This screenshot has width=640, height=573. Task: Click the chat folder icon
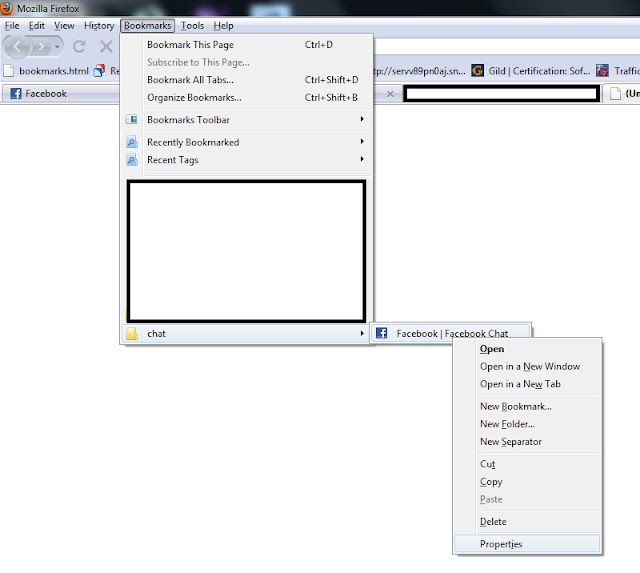point(132,333)
